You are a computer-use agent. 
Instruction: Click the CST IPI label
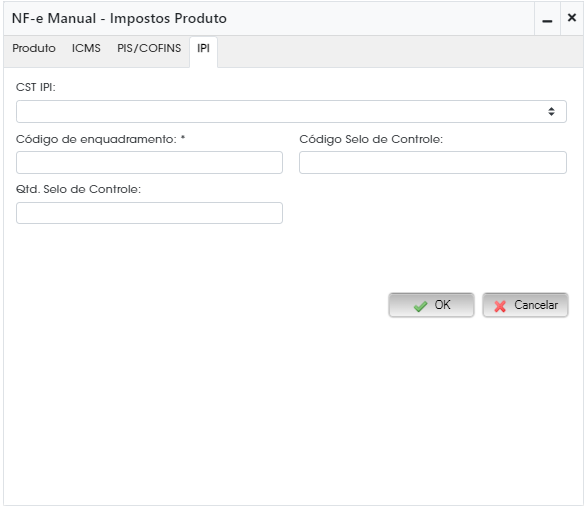coord(36,87)
